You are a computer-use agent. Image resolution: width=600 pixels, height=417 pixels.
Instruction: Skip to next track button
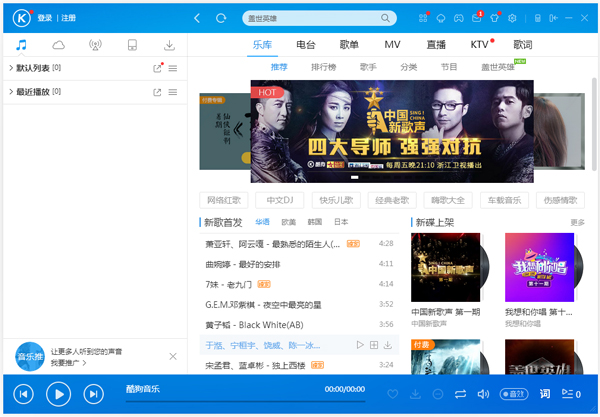pos(93,394)
